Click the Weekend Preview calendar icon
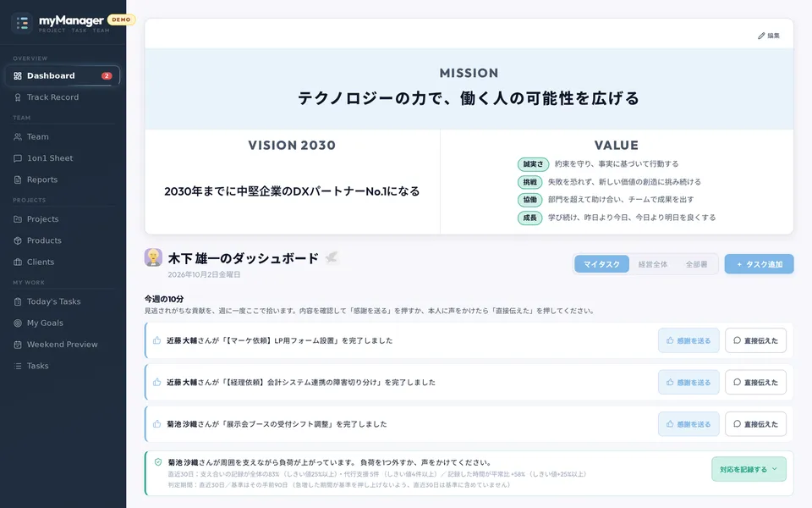The height and width of the screenshot is (508, 812). pyautogui.click(x=18, y=345)
